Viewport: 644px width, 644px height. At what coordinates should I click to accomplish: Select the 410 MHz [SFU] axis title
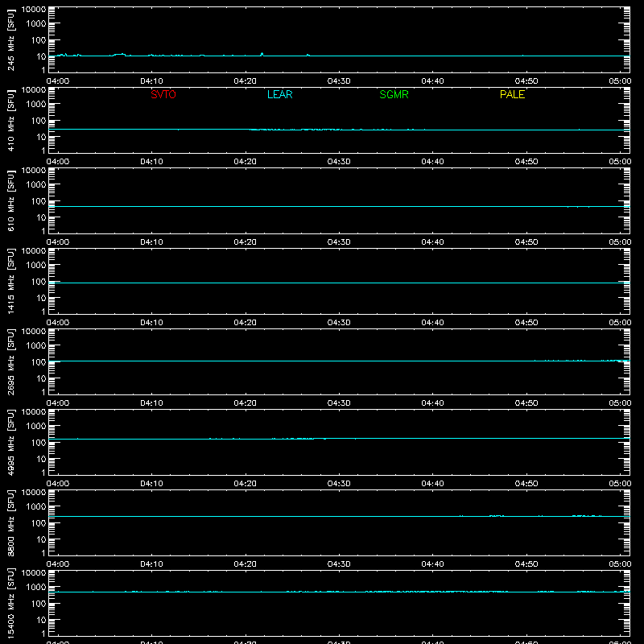pyautogui.click(x=10, y=121)
